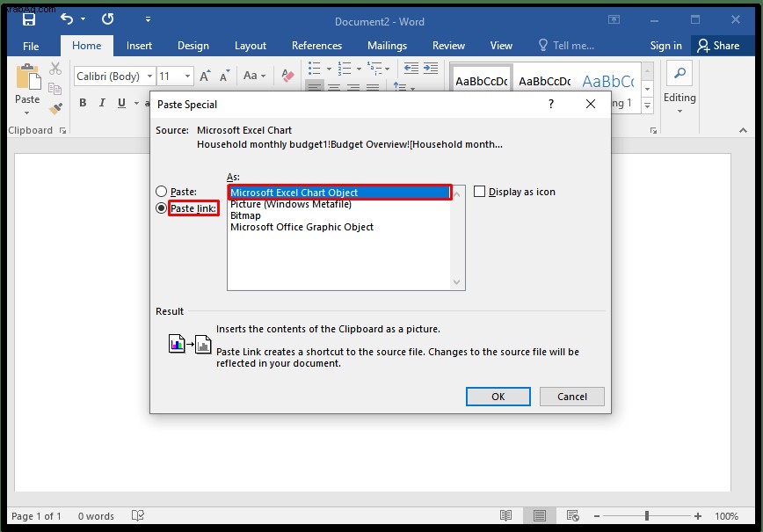Close the Paste Special dialog
Image resolution: width=763 pixels, height=532 pixels.
pos(590,104)
